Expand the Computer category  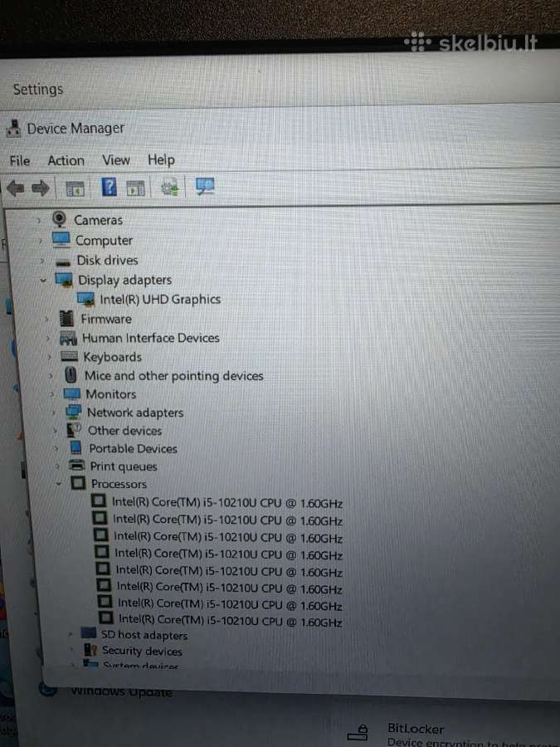(41, 241)
